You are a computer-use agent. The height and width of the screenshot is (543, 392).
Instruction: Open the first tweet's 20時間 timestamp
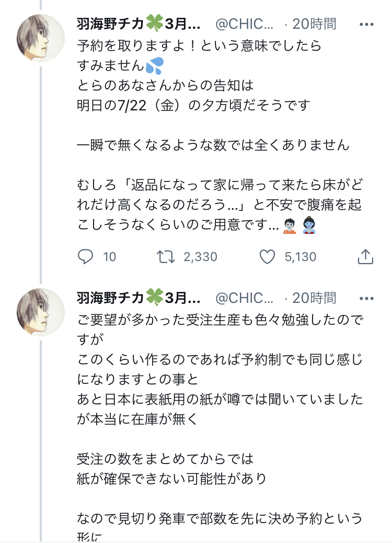314,24
